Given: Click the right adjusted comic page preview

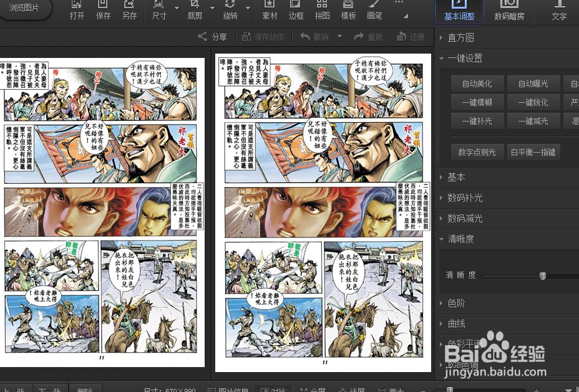Looking at the screenshot, I should click(x=323, y=213).
